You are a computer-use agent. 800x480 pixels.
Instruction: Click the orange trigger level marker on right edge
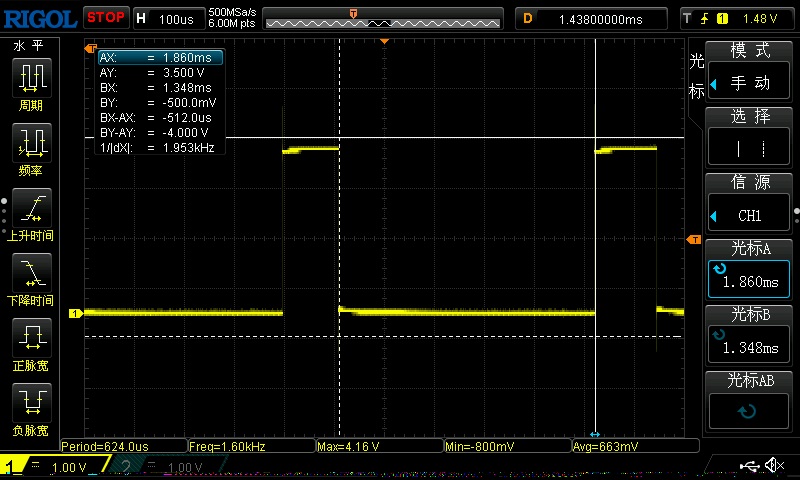694,239
